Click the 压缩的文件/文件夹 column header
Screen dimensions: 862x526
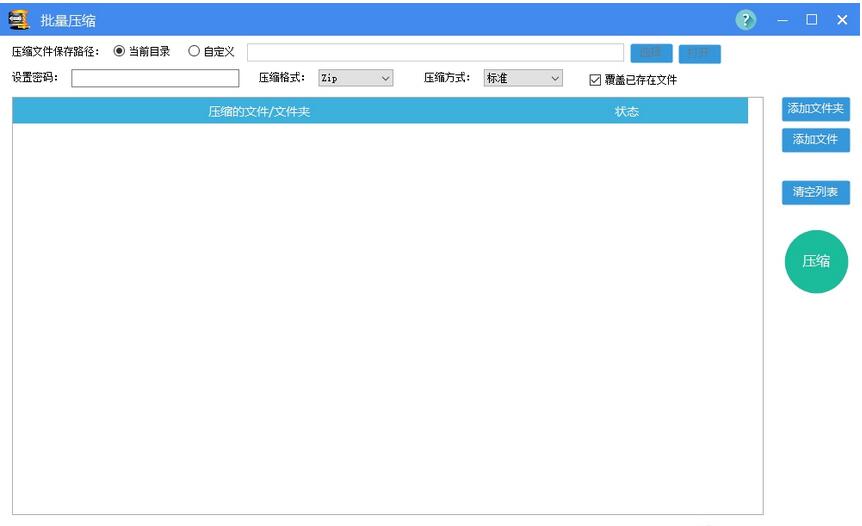tap(259, 112)
